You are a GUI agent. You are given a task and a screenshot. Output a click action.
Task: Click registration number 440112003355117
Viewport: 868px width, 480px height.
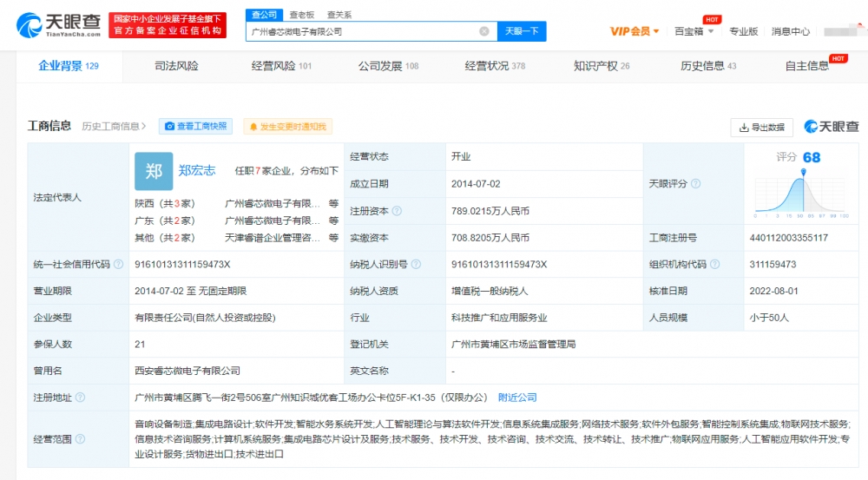point(789,238)
